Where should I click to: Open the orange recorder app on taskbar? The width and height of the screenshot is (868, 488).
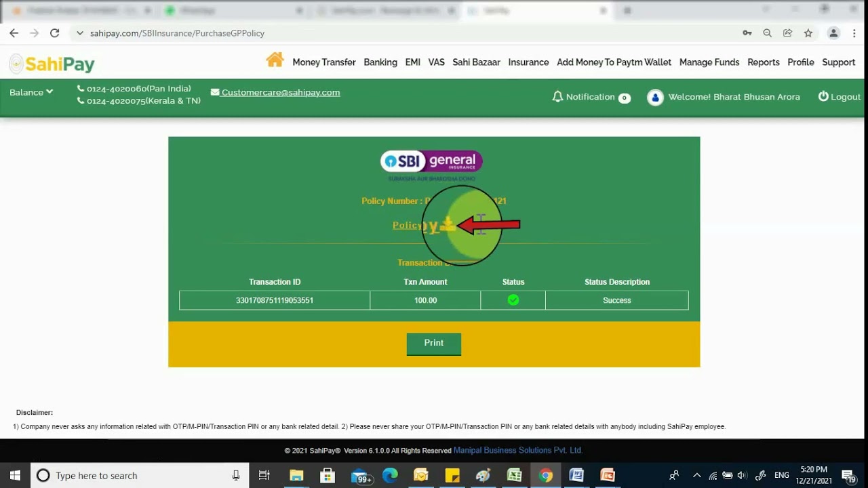(x=608, y=475)
